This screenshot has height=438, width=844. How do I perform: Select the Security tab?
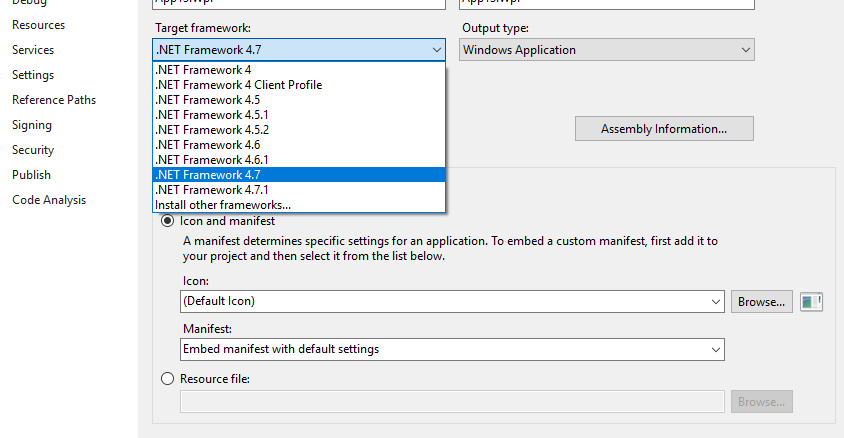click(33, 150)
